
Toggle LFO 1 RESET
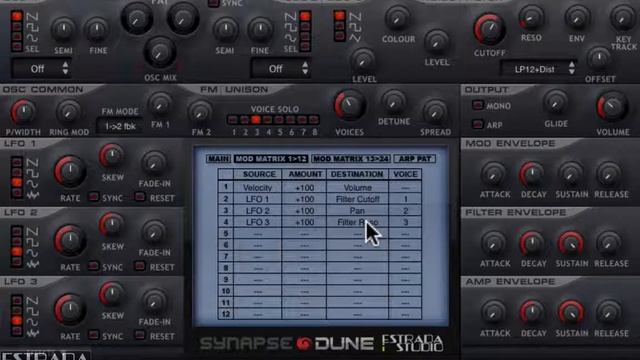140,197
